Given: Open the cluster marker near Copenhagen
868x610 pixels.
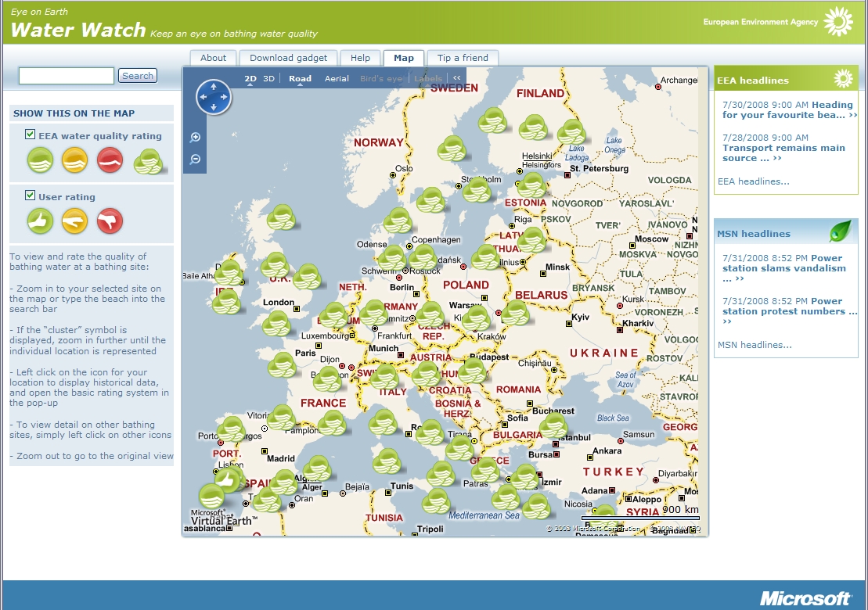Looking at the screenshot, I should pyautogui.click(x=423, y=257).
